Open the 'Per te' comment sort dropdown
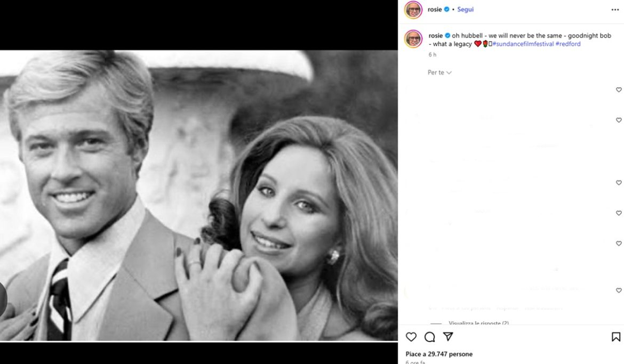This screenshot has height=364, width=624. (438, 72)
